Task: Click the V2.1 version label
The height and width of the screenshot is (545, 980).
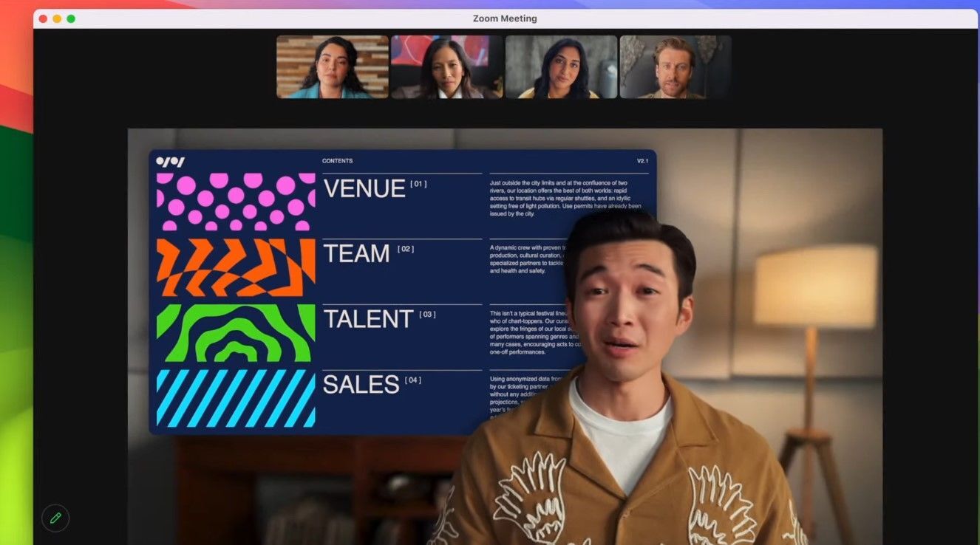Action: 642,161
